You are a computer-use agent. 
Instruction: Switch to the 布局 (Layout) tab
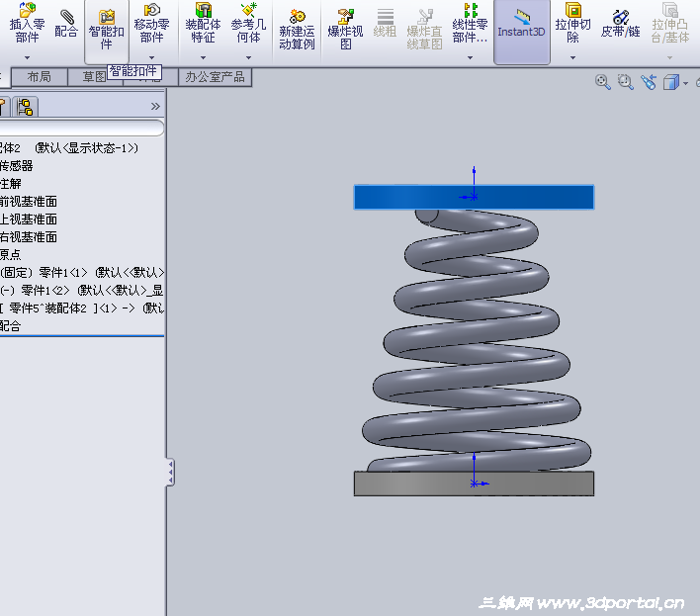click(40, 77)
